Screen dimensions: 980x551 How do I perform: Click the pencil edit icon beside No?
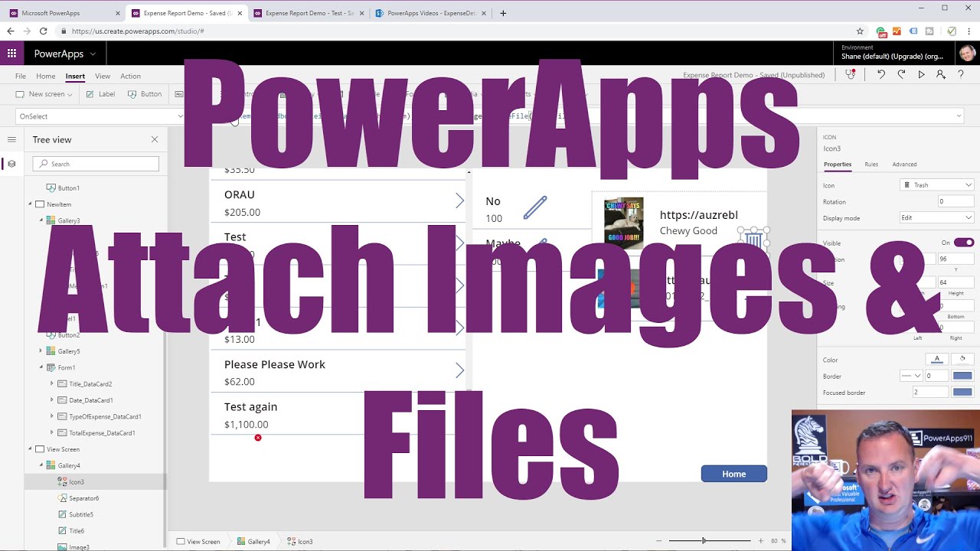535,207
